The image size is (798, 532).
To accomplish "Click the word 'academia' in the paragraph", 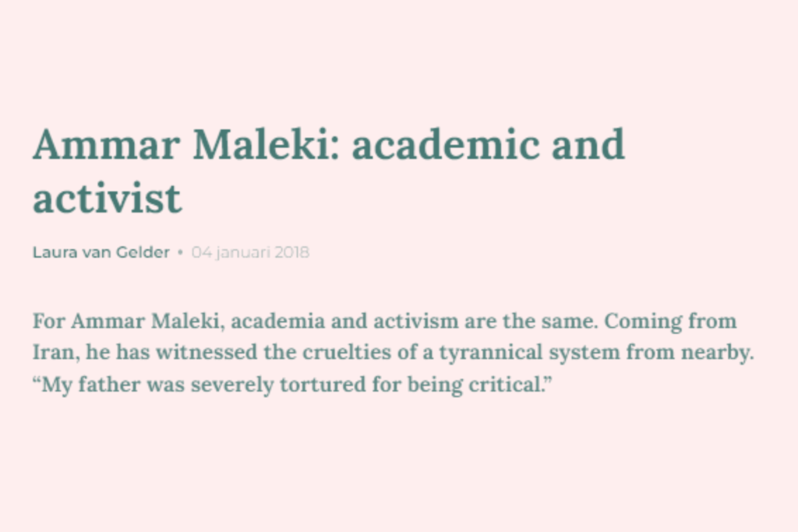I will coord(278,322).
